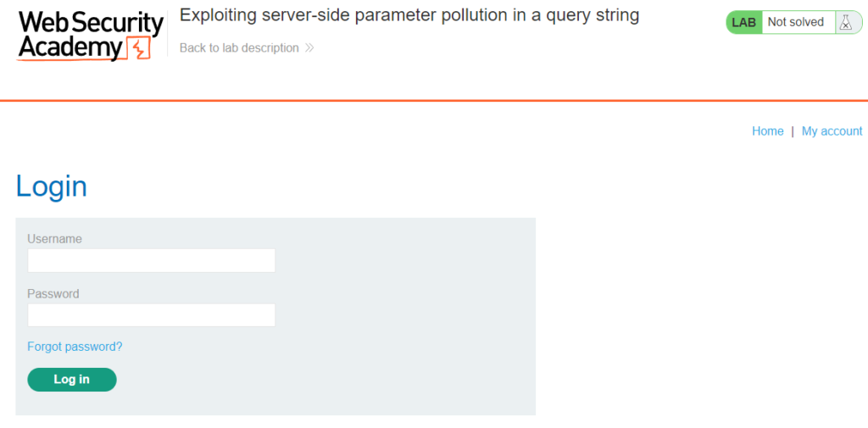868x428 pixels.
Task: Open Back to lab description link
Action: point(239,48)
